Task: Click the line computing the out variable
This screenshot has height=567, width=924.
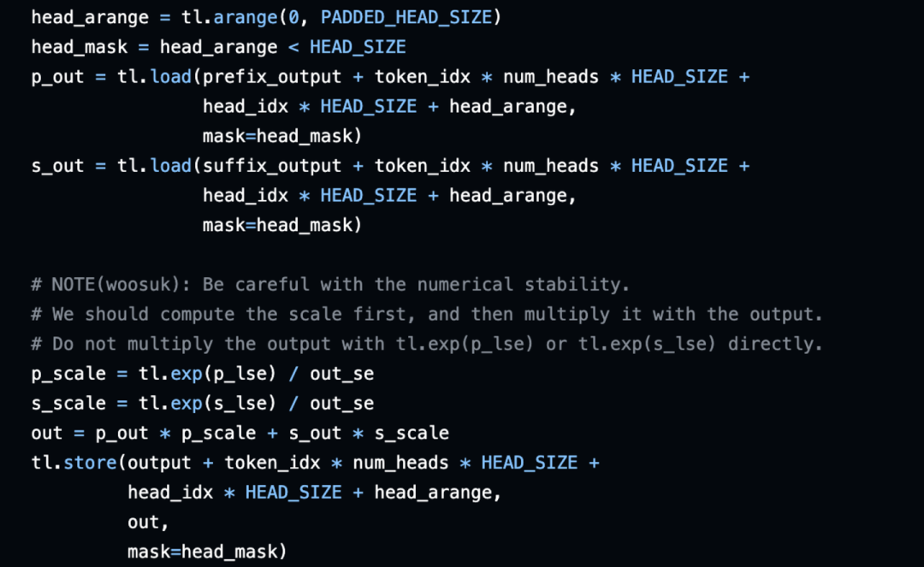Action: click(x=240, y=434)
